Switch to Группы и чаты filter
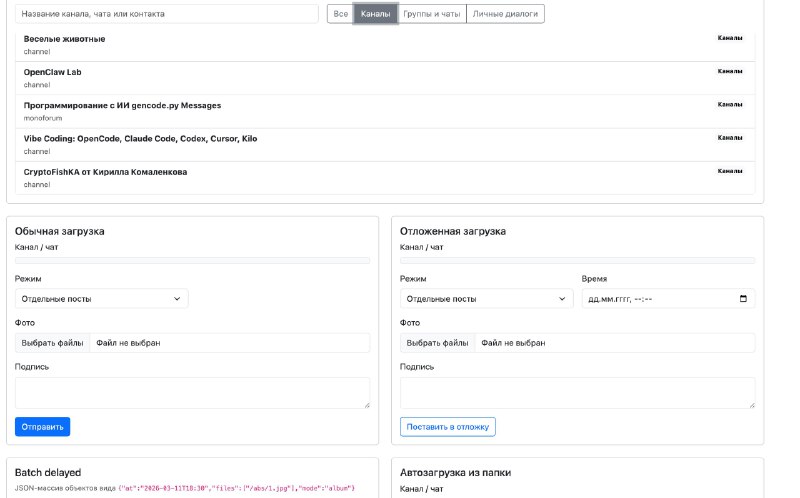Image resolution: width=800 pixels, height=498 pixels. click(431, 14)
